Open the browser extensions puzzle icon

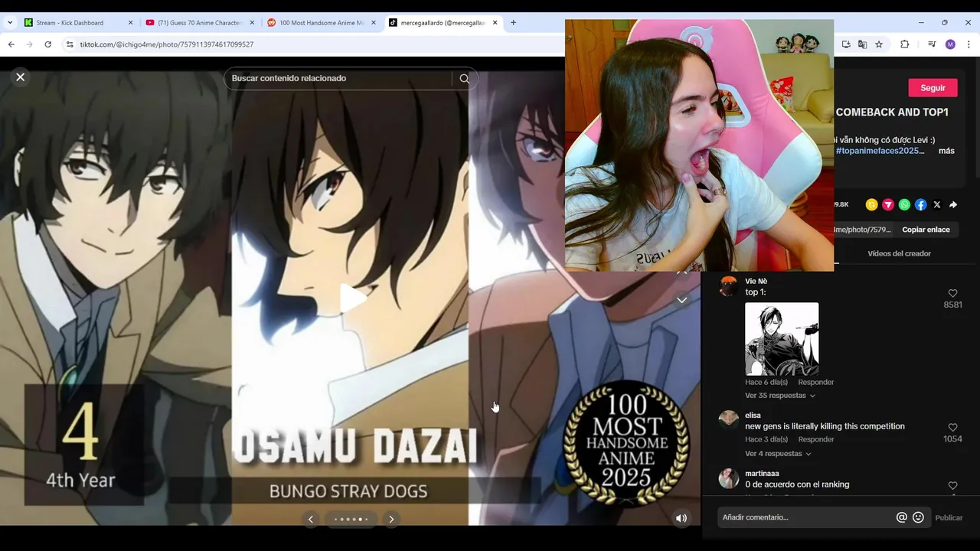pos(904,44)
